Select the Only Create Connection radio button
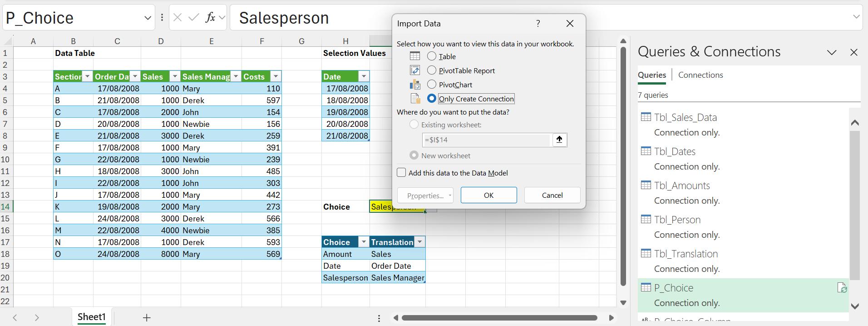The height and width of the screenshot is (326, 868). [x=432, y=98]
